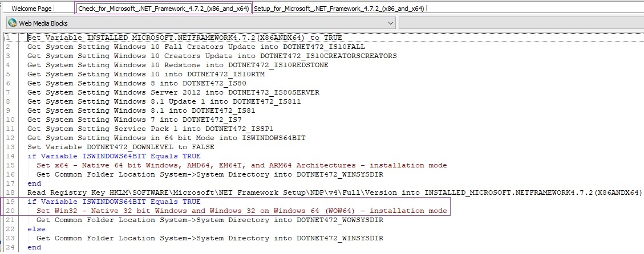This screenshot has height=254, width=644.
Task: Select line 12 Windows in 64 bit Mode
Action: (x=167, y=138)
